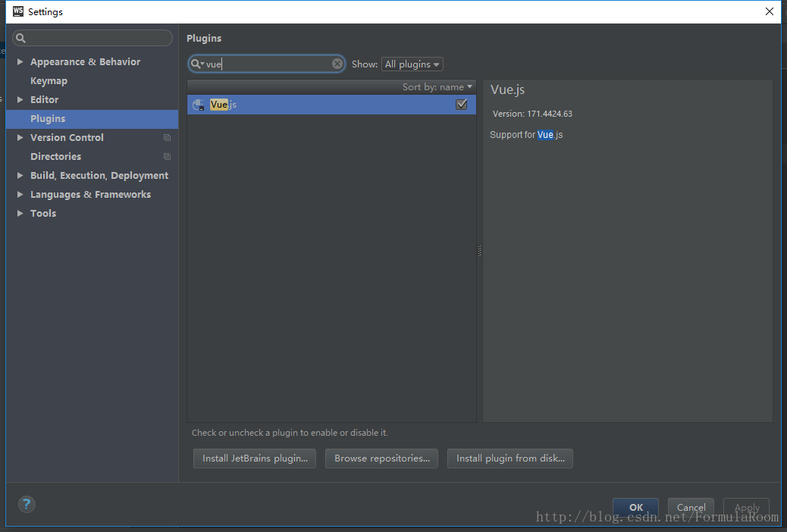787x532 pixels.
Task: Select Build, Execution, Deployment item
Action: click(x=99, y=175)
